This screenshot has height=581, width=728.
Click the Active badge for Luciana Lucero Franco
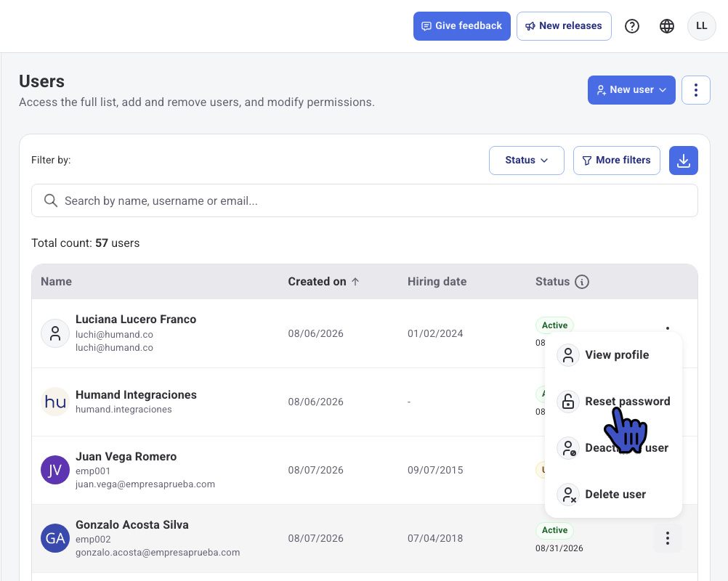click(x=555, y=325)
